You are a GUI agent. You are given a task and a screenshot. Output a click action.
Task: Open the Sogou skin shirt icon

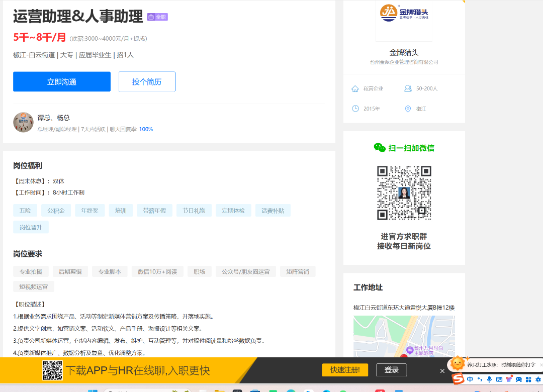(x=509, y=379)
